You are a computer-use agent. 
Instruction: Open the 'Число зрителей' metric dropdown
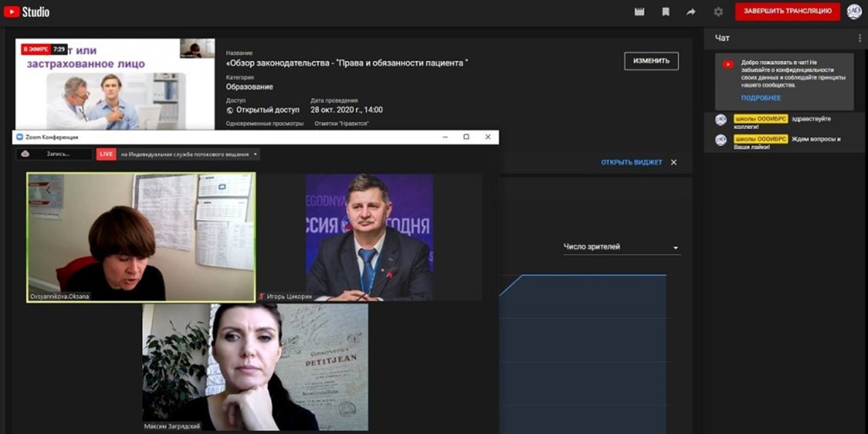pos(621,248)
